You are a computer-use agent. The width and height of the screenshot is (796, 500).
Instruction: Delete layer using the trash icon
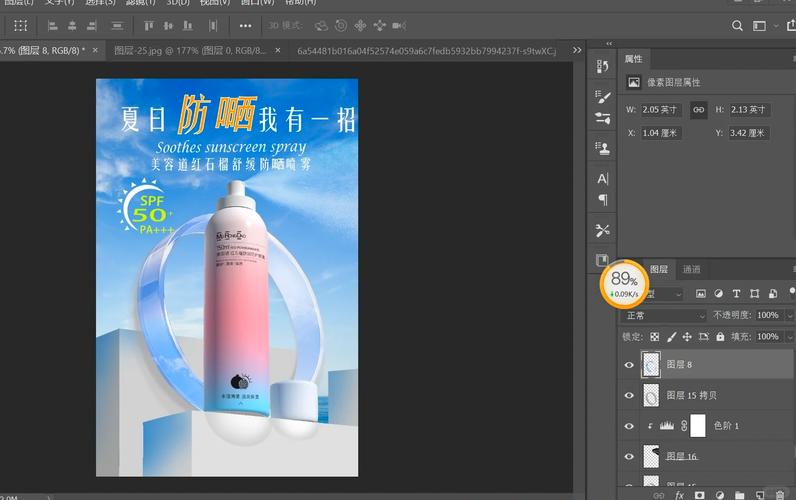pyautogui.click(x=780, y=494)
